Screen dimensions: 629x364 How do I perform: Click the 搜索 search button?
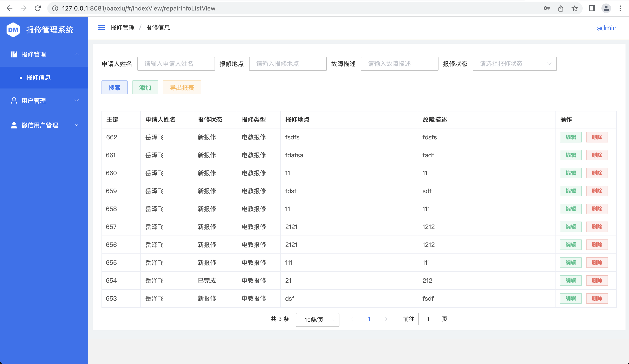114,88
